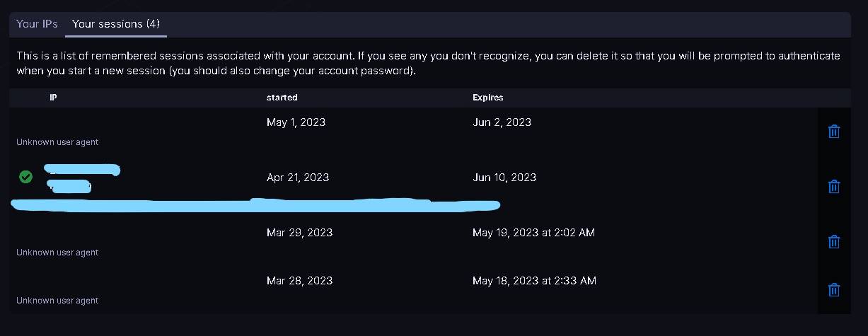This screenshot has height=336, width=868.
Task: Click Unknown user agent under May 1 session
Action: pos(57,142)
